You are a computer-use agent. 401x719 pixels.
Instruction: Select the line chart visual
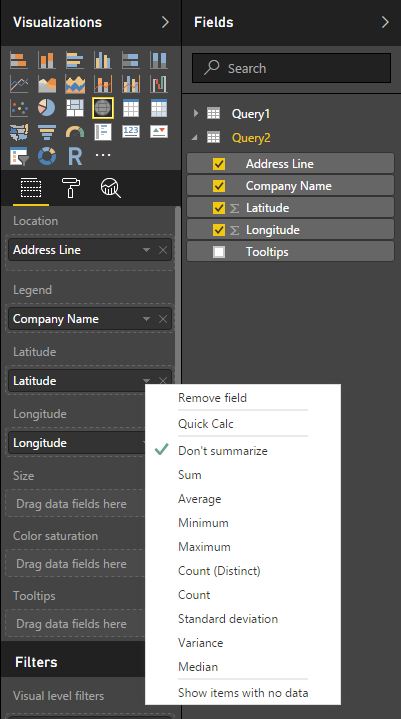tap(19, 84)
